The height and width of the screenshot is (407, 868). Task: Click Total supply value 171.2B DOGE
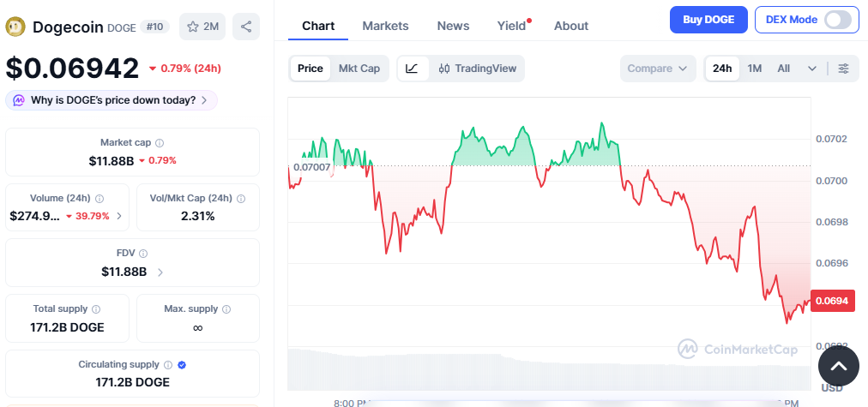click(67, 327)
